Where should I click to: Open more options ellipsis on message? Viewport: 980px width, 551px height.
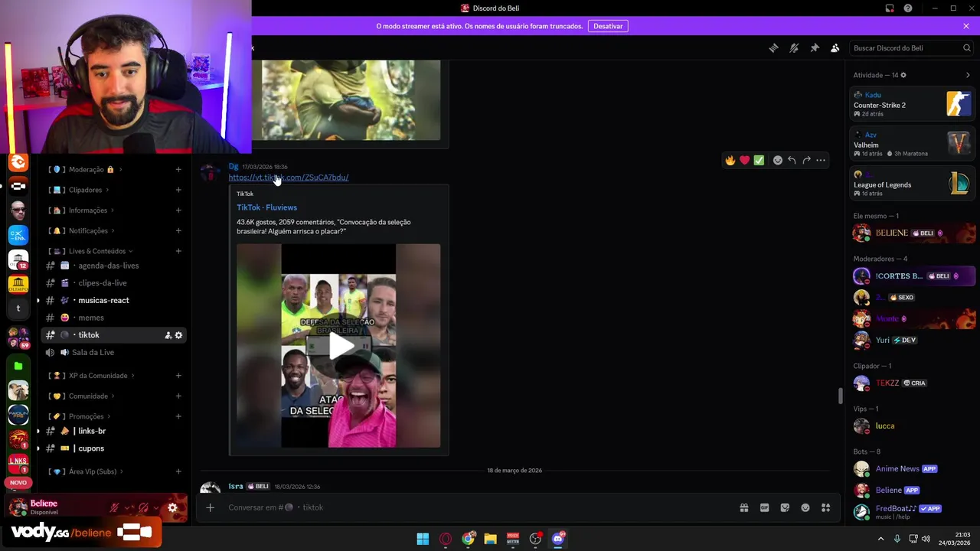click(821, 161)
